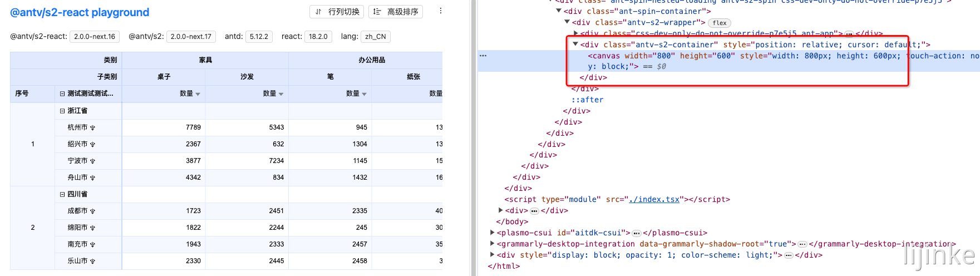980x276 pixels.
Task: Click sort arrow in 桌子 数量 column
Action: pyautogui.click(x=198, y=94)
